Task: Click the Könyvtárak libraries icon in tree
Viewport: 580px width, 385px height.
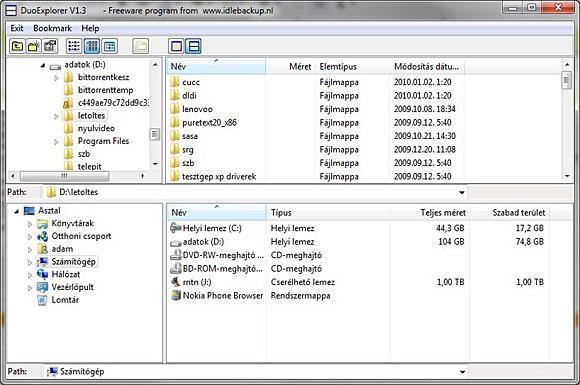Action: click(x=43, y=223)
